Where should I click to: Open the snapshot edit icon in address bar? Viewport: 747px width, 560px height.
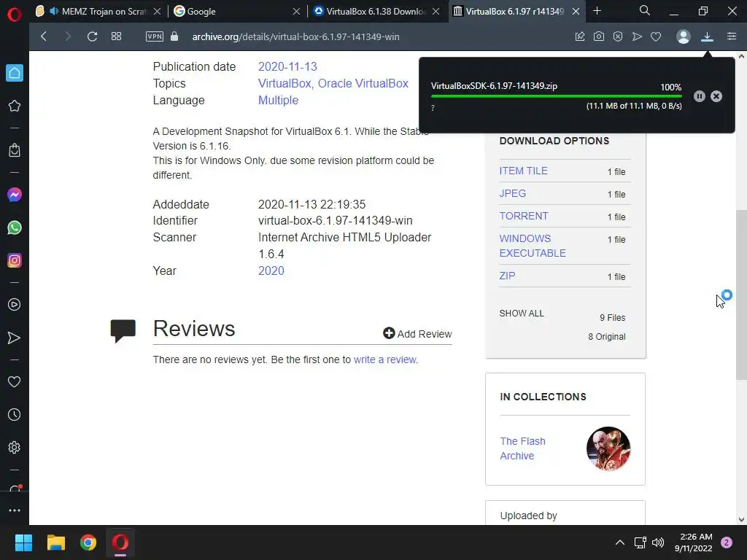pos(580,36)
